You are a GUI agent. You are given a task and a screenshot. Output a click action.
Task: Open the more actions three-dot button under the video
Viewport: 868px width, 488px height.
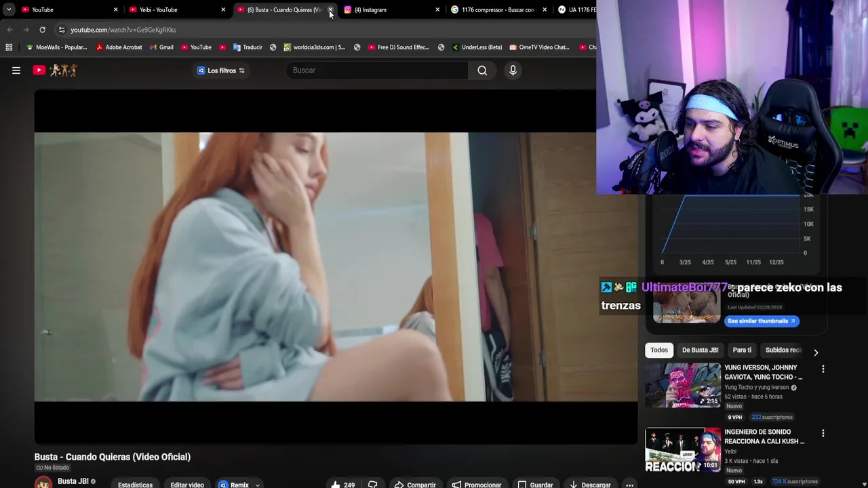pyautogui.click(x=629, y=485)
